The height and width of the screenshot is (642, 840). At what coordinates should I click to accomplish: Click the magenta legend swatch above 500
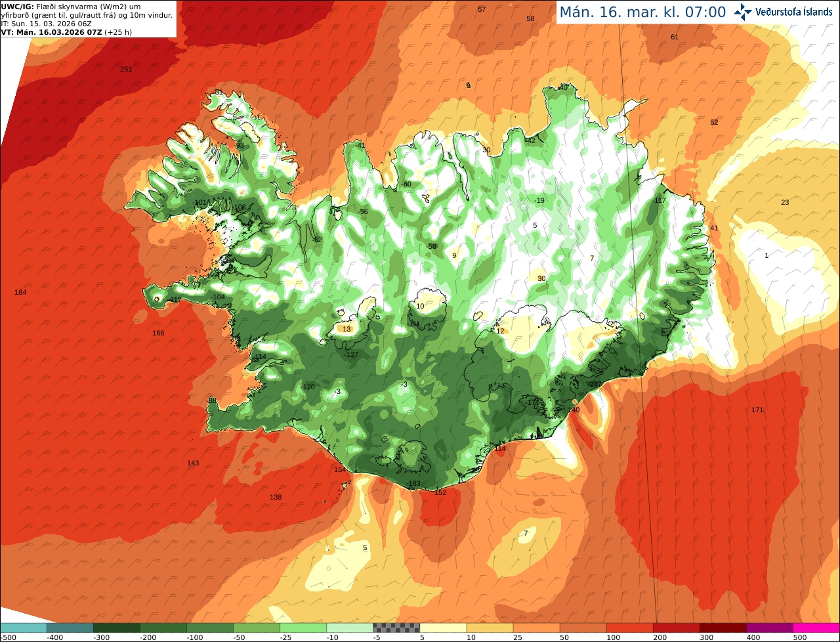pos(816,628)
